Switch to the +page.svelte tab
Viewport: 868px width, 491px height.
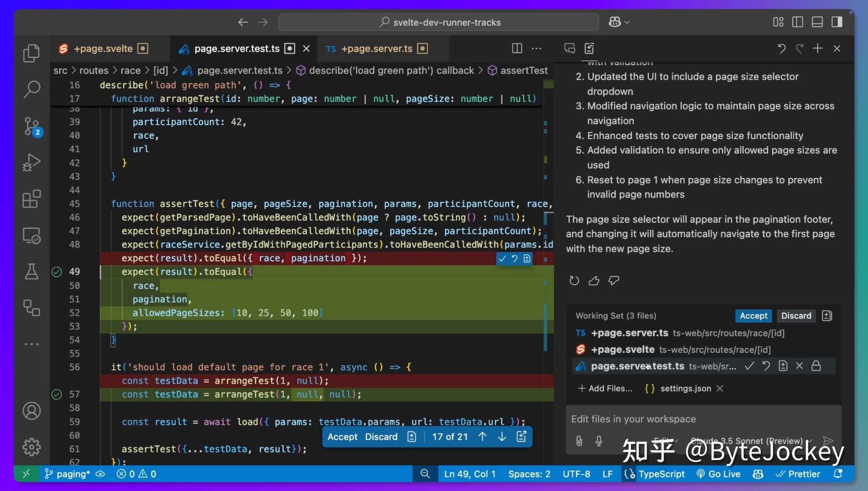[x=103, y=48]
